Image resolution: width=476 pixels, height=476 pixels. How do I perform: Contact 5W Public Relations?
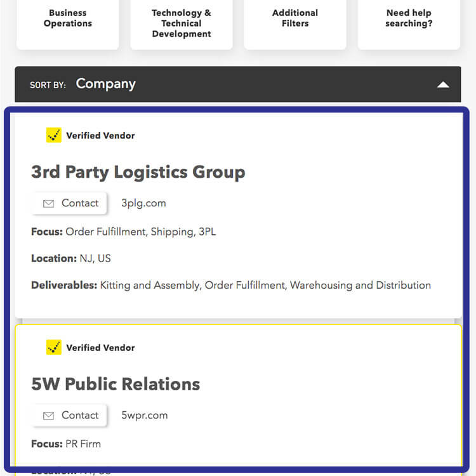(70, 415)
